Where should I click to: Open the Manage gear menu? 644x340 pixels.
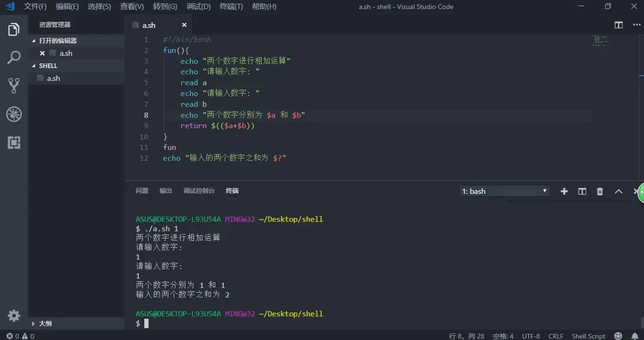tap(14, 315)
